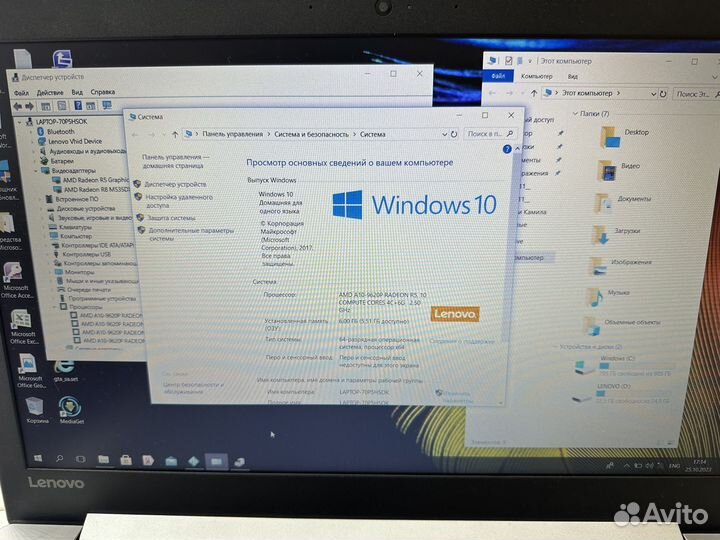720x540 pixels.
Task: Open Диспетчер устройств link in System window
Action: [175, 184]
